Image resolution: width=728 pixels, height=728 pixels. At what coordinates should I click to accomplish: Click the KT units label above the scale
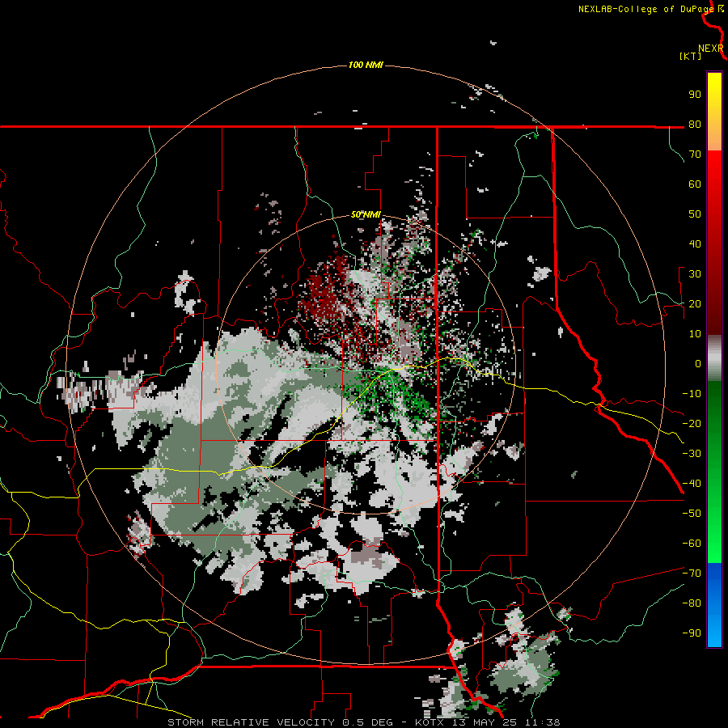(691, 56)
